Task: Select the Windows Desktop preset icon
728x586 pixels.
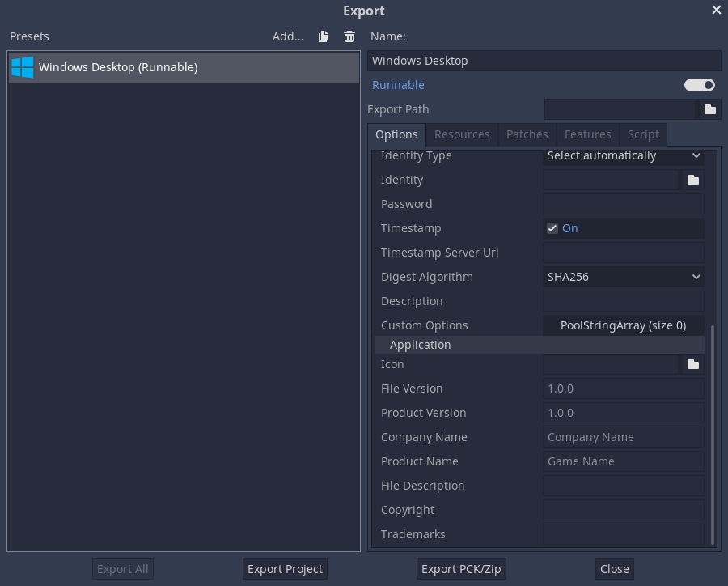Action: [22, 68]
